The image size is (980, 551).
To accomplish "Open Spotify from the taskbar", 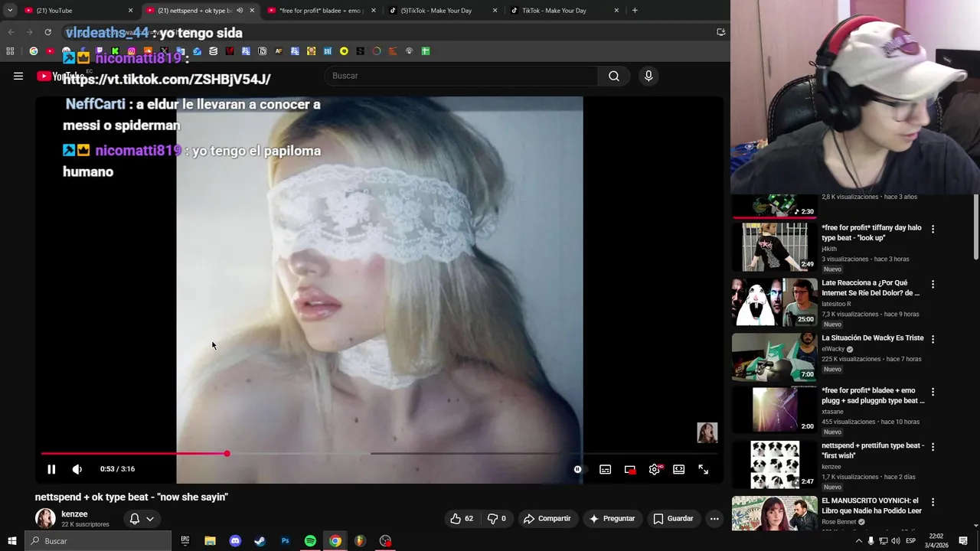I will [310, 541].
